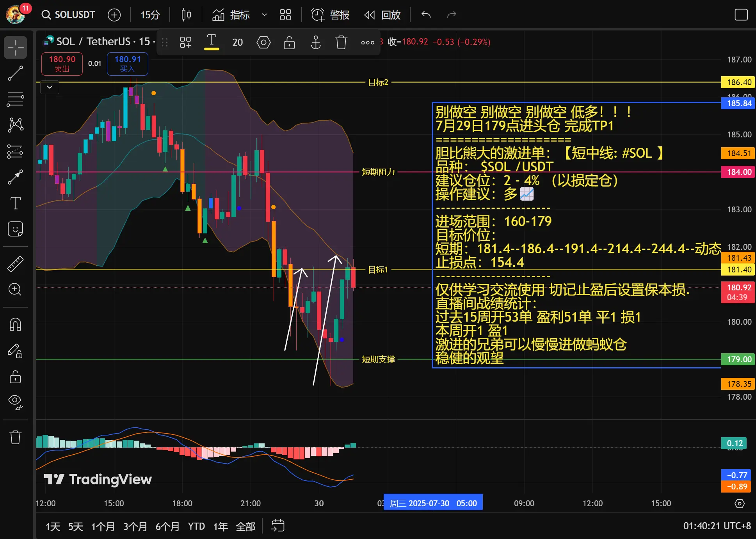Image resolution: width=756 pixels, height=539 pixels.
Task: Click the undo arrow
Action: point(426,15)
